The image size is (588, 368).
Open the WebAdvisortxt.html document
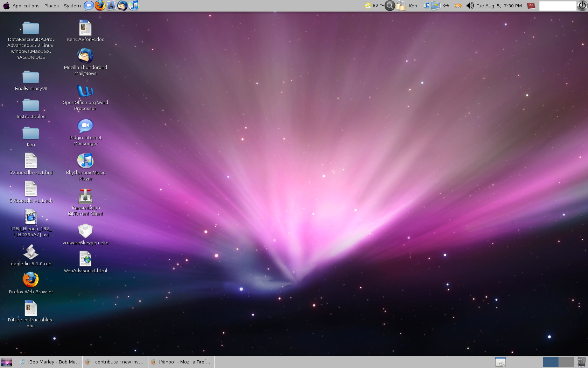pyautogui.click(x=85, y=259)
